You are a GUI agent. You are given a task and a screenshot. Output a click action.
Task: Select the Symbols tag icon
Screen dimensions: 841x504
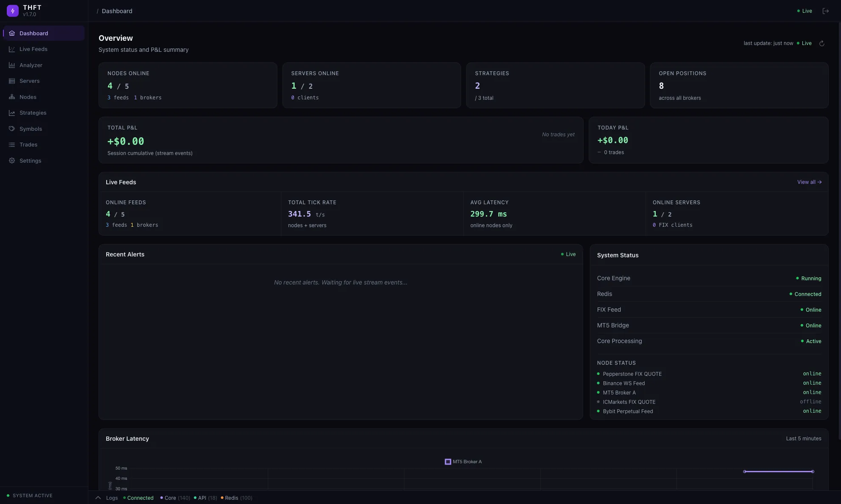12,129
